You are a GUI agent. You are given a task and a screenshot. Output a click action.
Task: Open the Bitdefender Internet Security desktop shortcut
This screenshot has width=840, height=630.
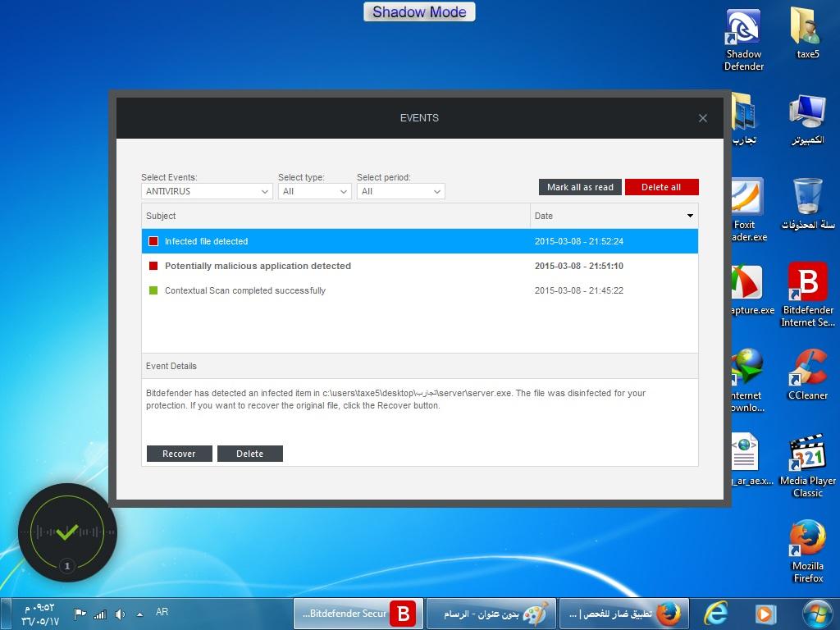807,294
